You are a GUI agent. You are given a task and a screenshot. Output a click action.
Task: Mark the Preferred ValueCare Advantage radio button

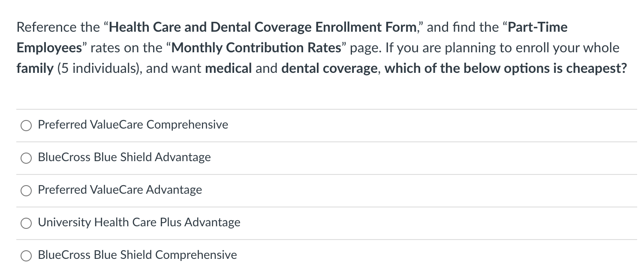(x=26, y=190)
